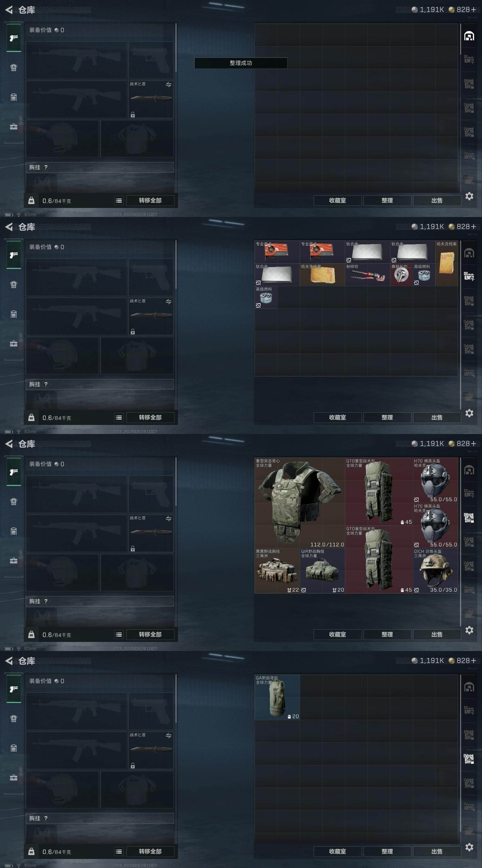Switch to the main warehouse tab on the 重型突击背心 screen
482x868 pixels.
click(x=469, y=470)
